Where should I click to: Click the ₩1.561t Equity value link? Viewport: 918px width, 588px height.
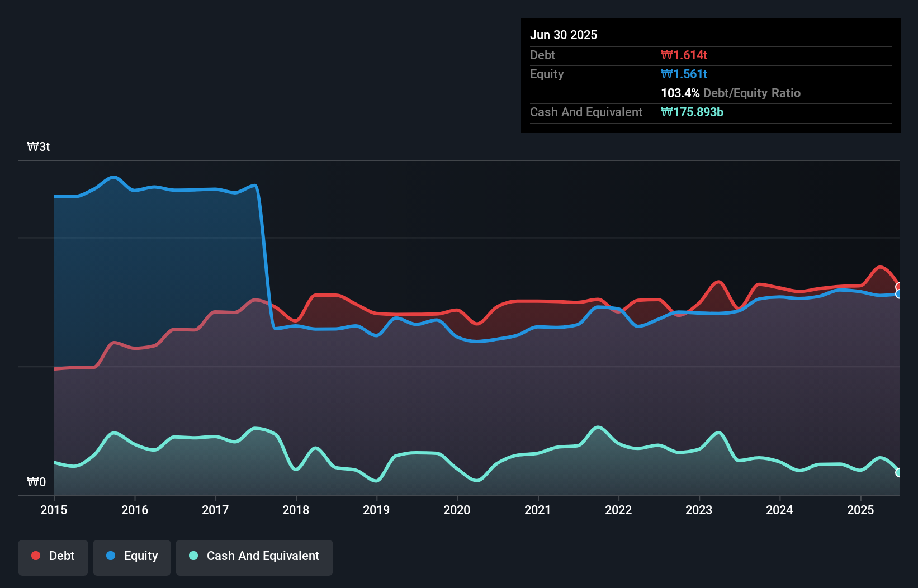point(685,74)
